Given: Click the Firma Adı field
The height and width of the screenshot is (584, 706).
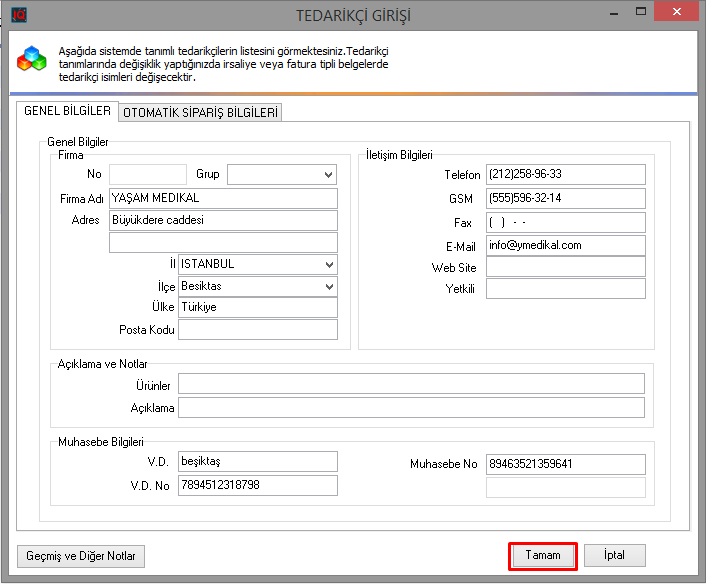Looking at the screenshot, I should 223,198.
